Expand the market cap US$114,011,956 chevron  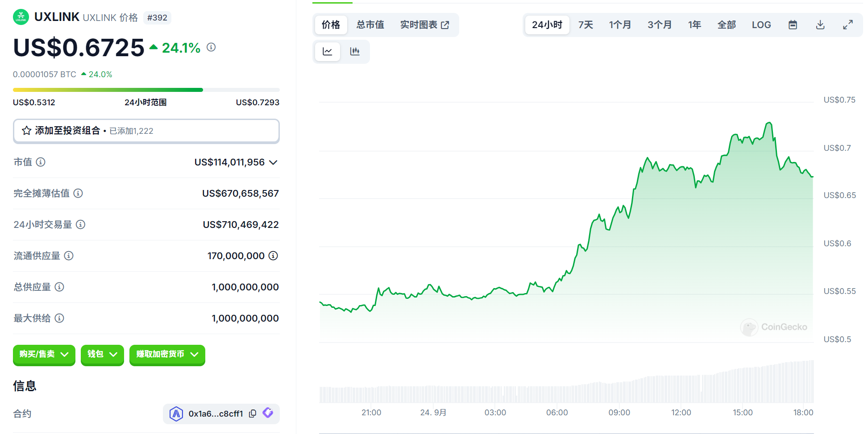[x=273, y=162]
